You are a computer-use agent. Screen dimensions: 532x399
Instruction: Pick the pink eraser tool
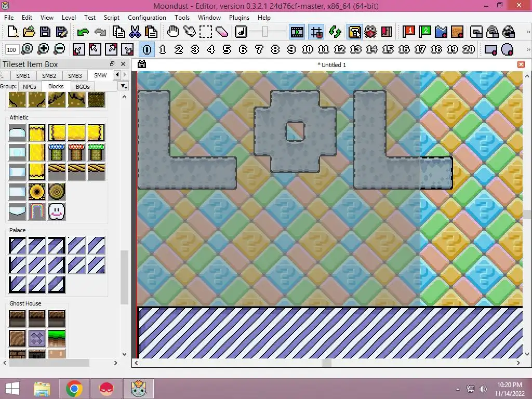point(221,32)
